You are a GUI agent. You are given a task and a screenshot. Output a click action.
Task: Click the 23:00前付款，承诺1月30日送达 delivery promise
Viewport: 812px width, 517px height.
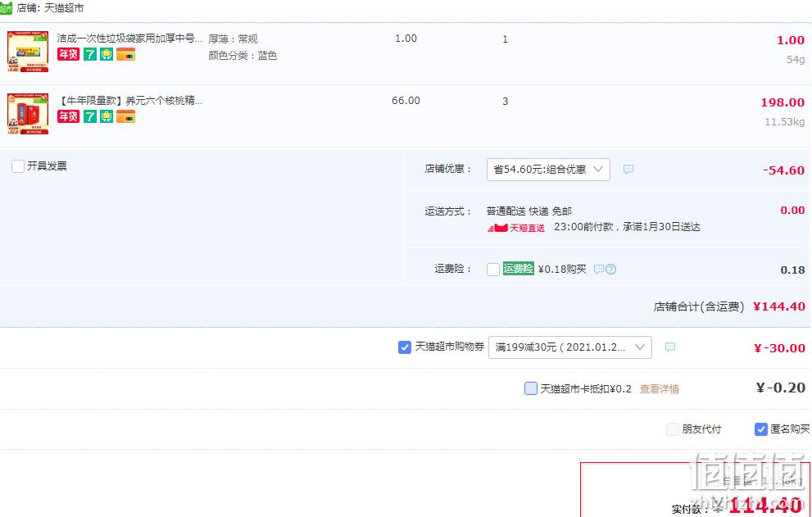point(627,227)
